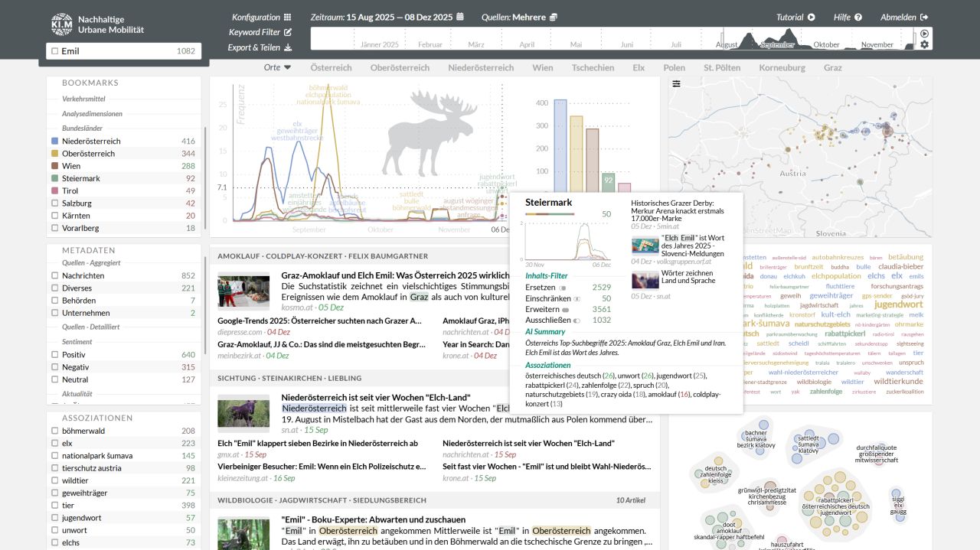
Task: Click the Quellen stack icon
Action: 554,17
